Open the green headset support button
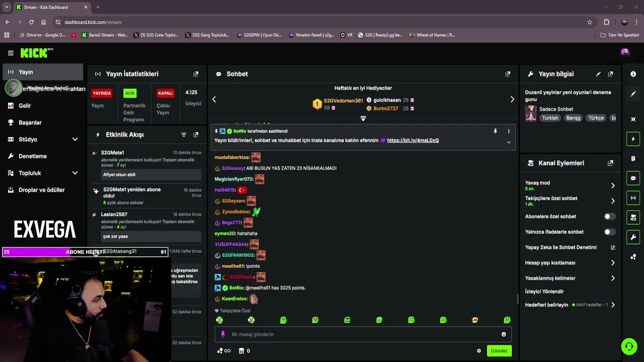This screenshot has width=644, height=362. tap(629, 346)
